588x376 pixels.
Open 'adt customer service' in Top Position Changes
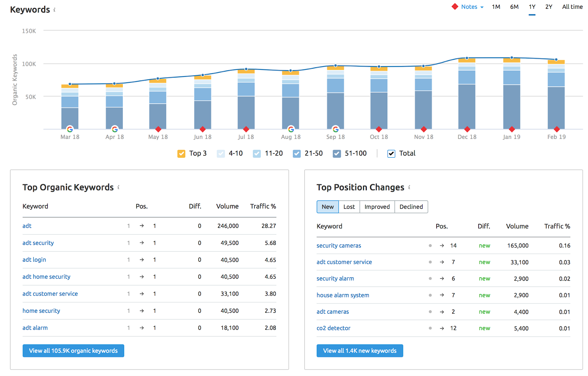pos(344,262)
